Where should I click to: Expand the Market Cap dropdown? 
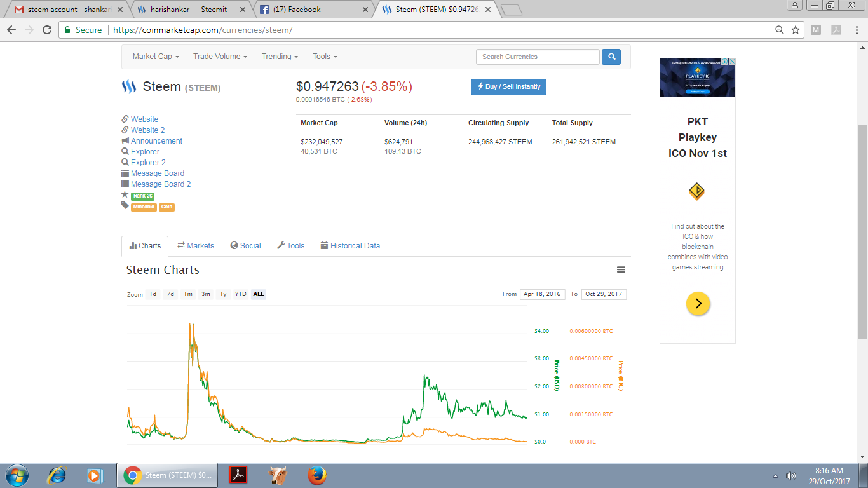coord(156,57)
